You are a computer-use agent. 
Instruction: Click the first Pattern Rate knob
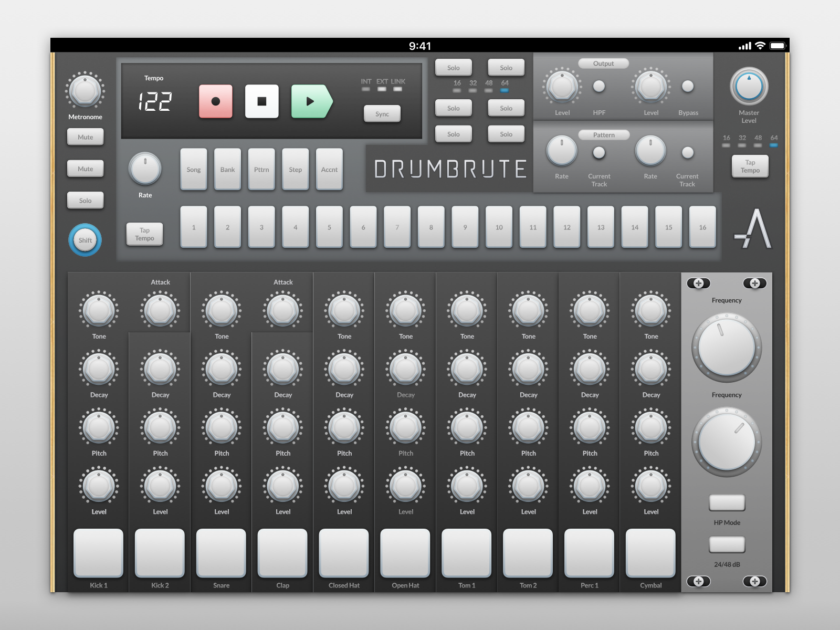point(562,151)
